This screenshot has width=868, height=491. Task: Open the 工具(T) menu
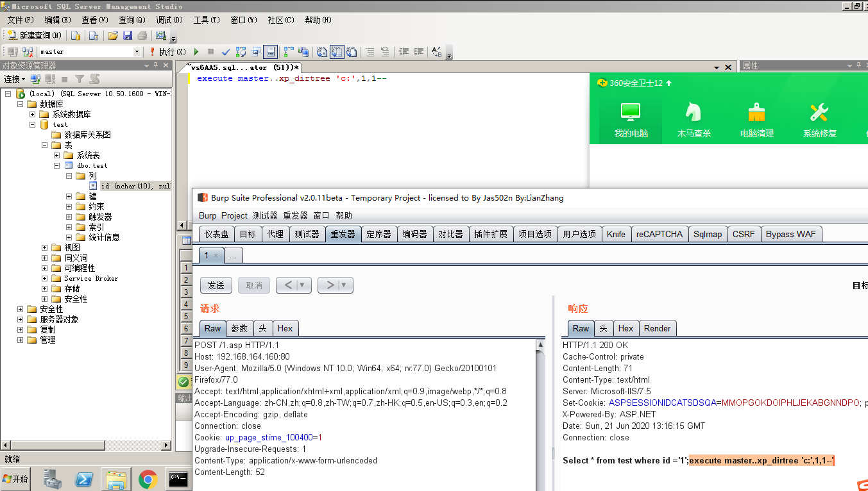pos(207,20)
